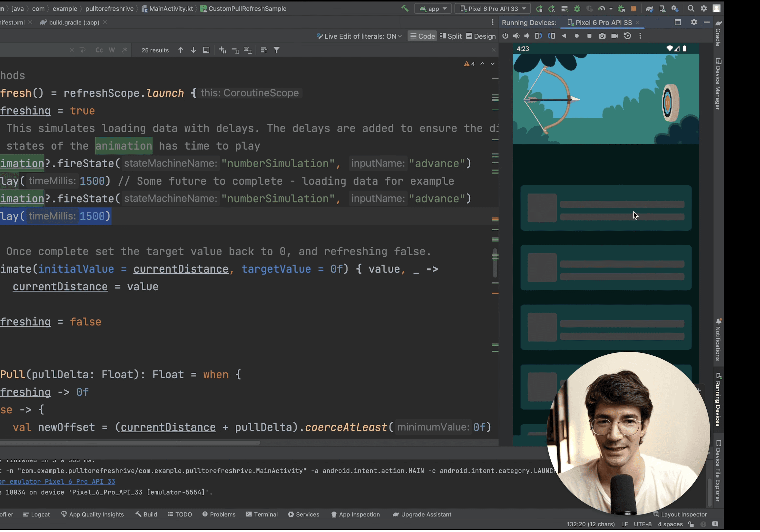Open App Quality Insights tool window
This screenshot has width=760, height=532.
(92, 514)
